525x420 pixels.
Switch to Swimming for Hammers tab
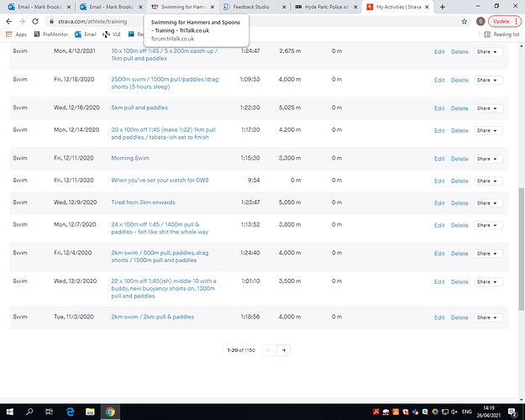click(182, 7)
